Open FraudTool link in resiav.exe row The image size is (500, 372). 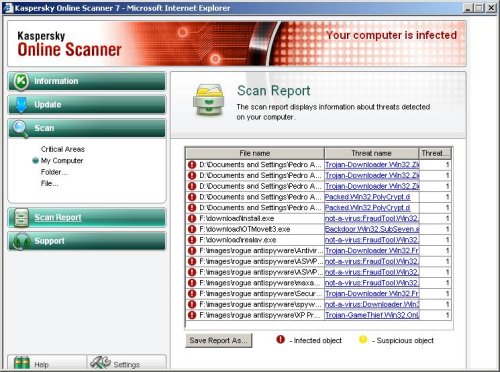pyautogui.click(x=372, y=240)
